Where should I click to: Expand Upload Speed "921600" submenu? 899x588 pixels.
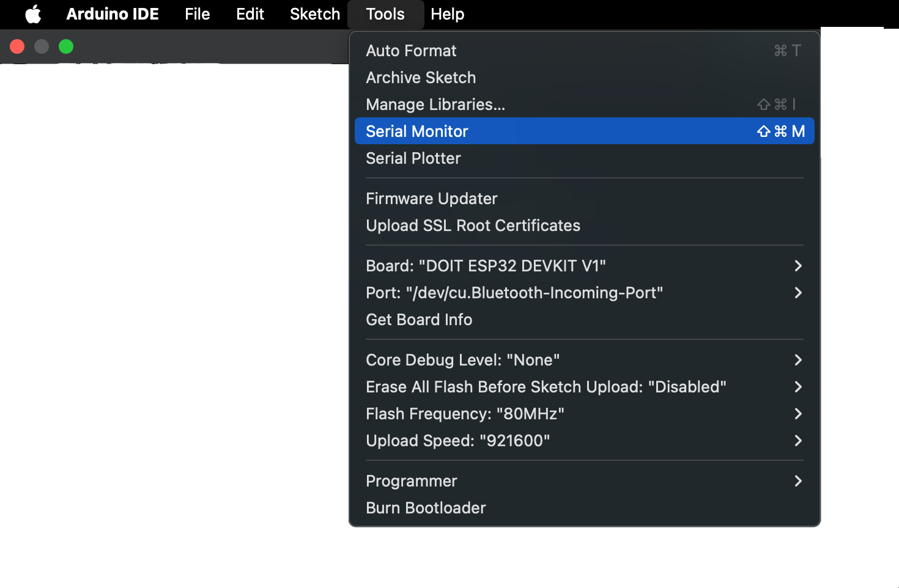584,441
